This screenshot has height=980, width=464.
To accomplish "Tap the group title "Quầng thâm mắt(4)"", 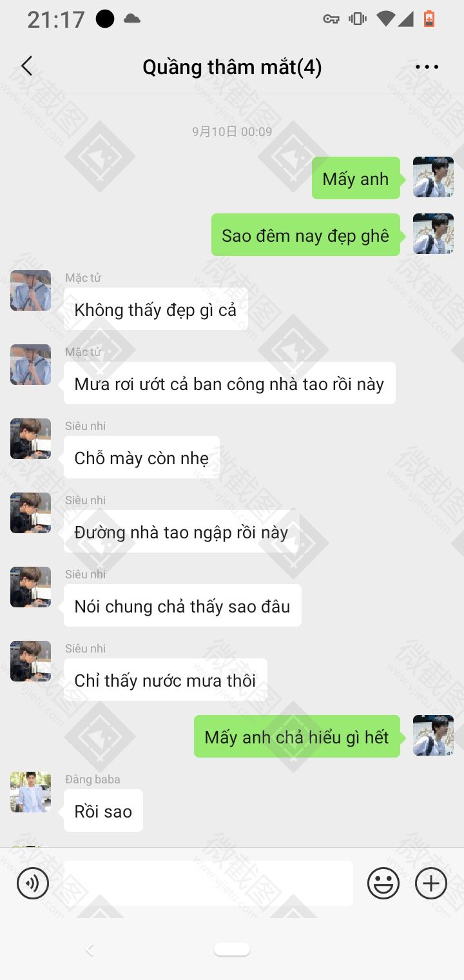I will pos(232,67).
